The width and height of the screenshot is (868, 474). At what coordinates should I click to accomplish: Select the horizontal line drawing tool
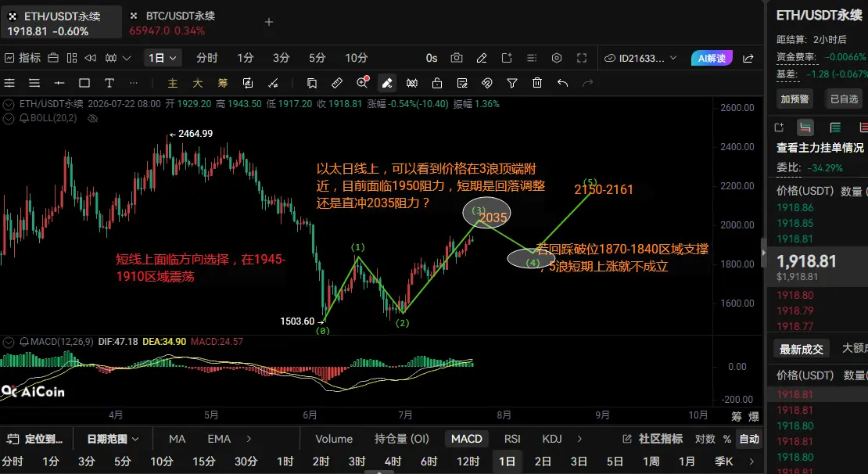coord(59,83)
